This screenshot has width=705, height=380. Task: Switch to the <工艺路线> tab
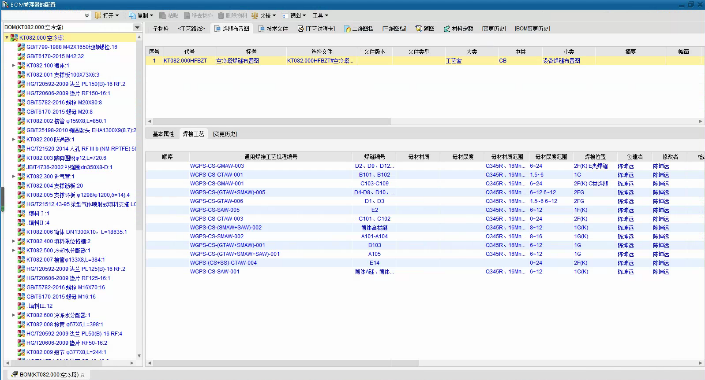point(192,28)
